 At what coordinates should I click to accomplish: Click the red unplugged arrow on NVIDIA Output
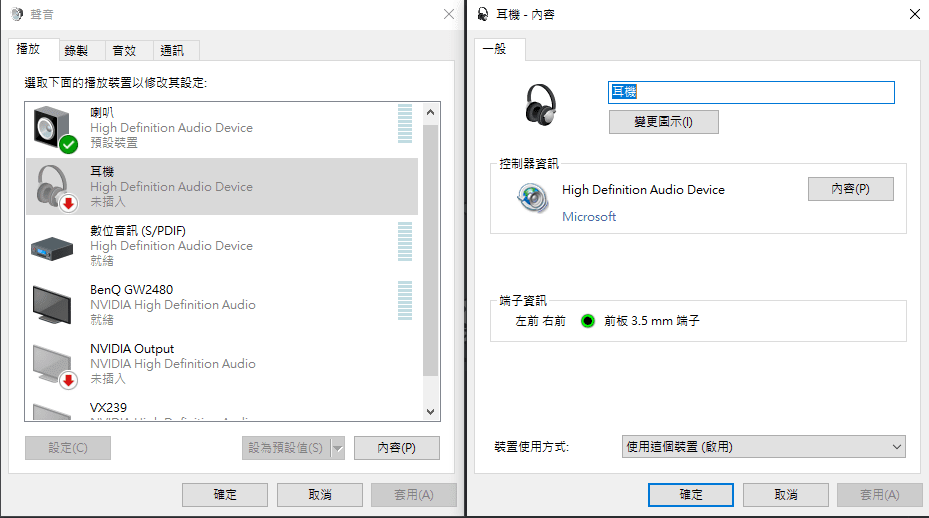69,380
